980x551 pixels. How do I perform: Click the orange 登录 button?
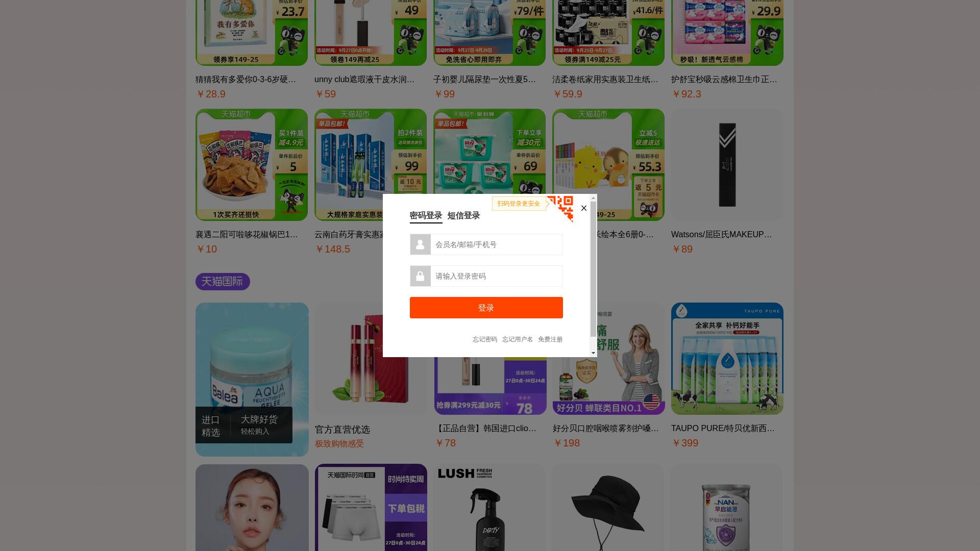pos(486,308)
